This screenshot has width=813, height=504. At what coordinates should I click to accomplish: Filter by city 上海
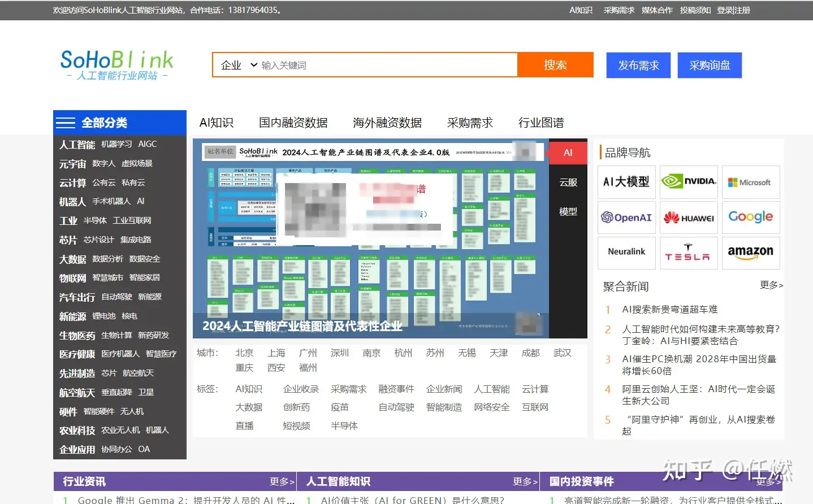(276, 353)
